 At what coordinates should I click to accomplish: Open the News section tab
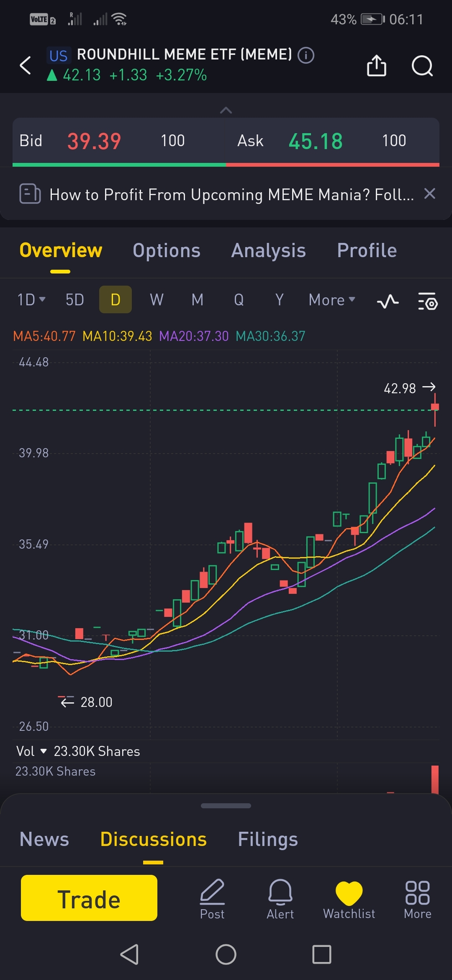click(x=44, y=839)
